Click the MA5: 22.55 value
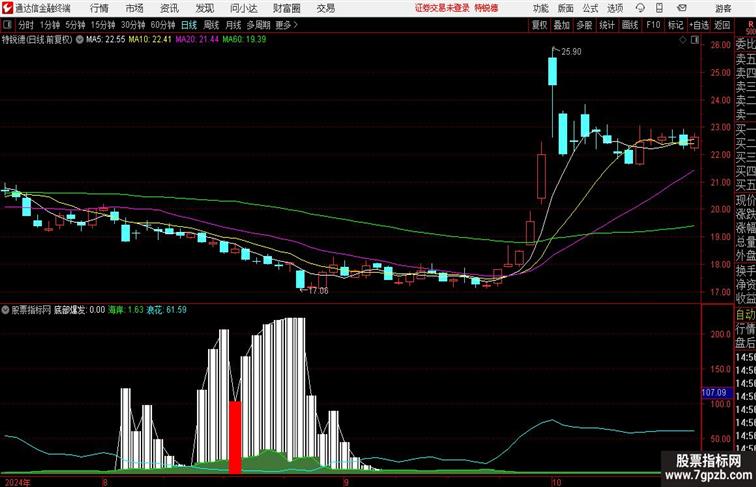The height and width of the screenshot is (487, 756). pyautogui.click(x=106, y=40)
